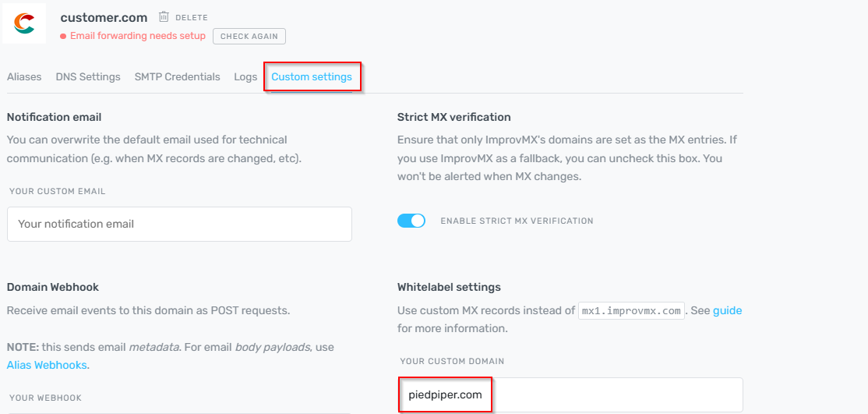Go to the SMTP Credentials tab
868x414 pixels.
177,77
